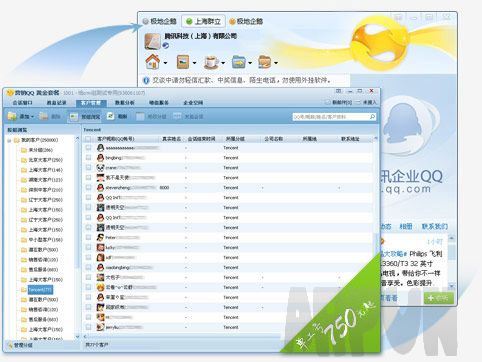Open the 联系我们 link in the back window
482x362 pixels.
coord(434,226)
